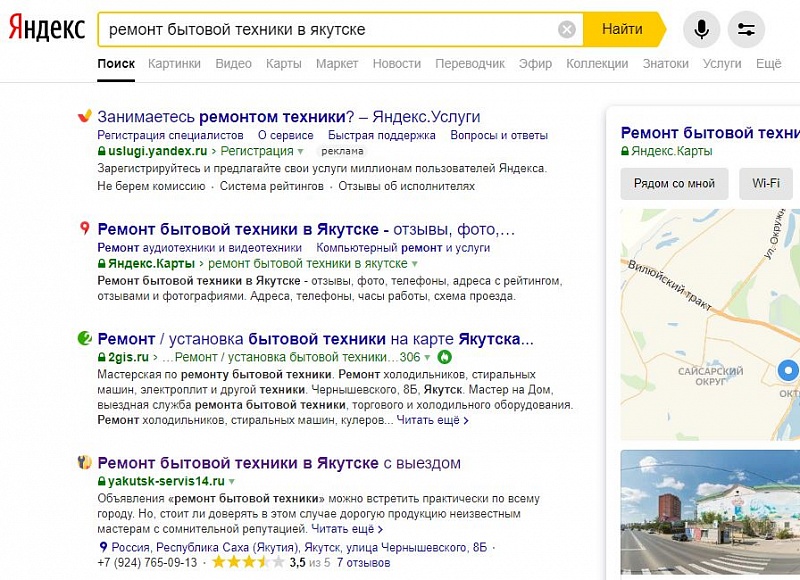The image size is (800, 580).
Task: Click green lock icon before 2gis.ru
Action: click(x=102, y=357)
